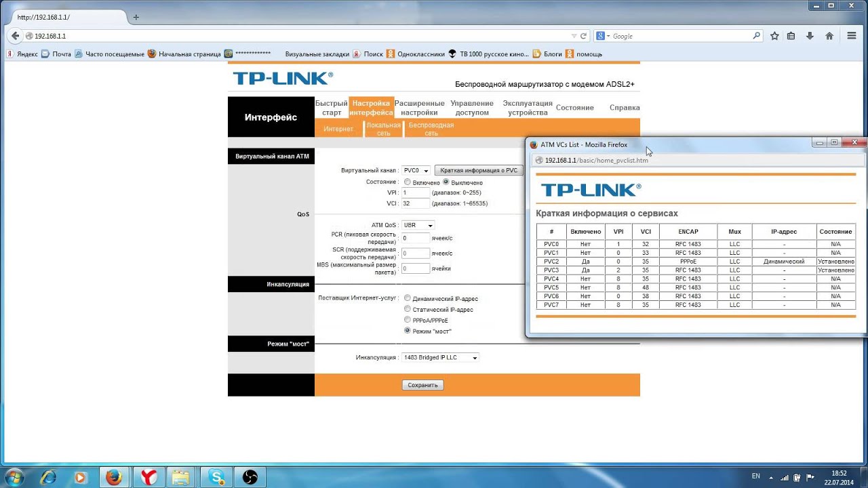This screenshot has width=868, height=488.
Task: Open the 1483 Bridged IP LLC dropdown
Action: point(440,357)
